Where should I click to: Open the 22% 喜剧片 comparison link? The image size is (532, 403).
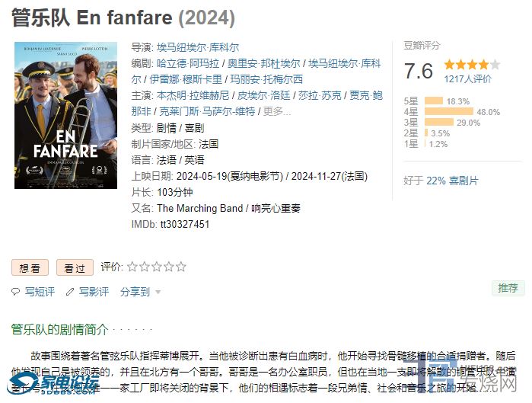452,181
